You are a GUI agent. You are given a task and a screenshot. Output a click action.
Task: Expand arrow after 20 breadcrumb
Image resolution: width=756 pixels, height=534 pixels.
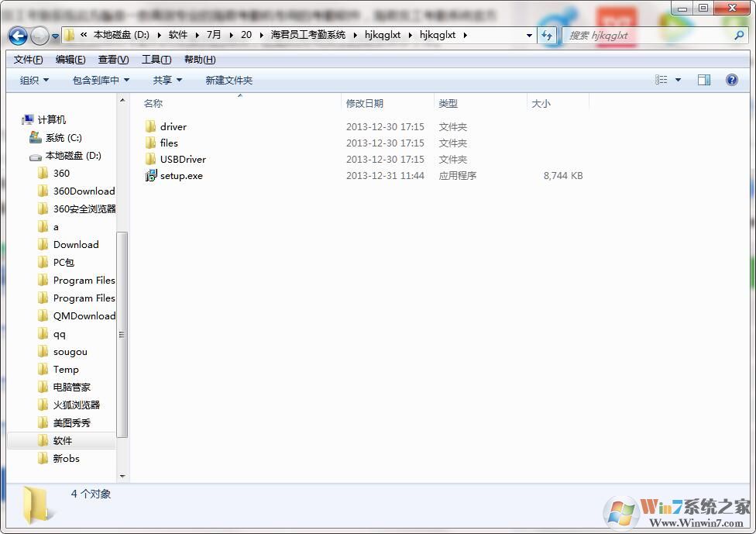[261, 35]
